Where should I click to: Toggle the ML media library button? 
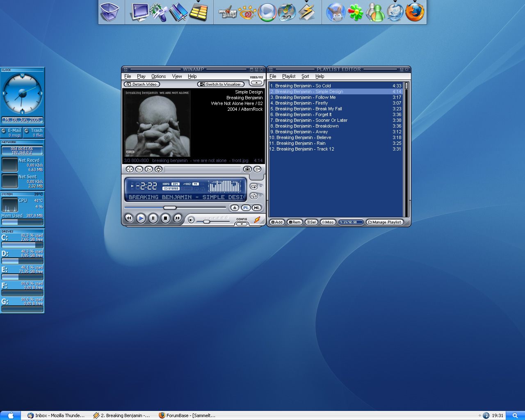coord(256,208)
